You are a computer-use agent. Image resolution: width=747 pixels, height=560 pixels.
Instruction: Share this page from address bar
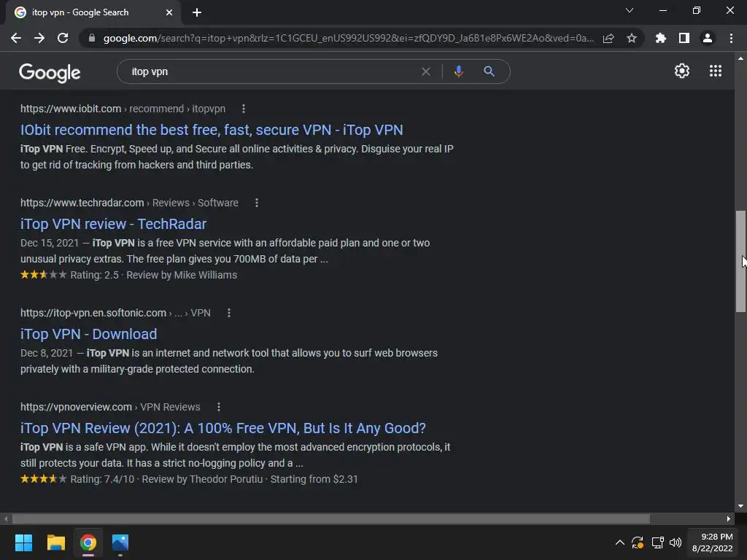tap(608, 38)
